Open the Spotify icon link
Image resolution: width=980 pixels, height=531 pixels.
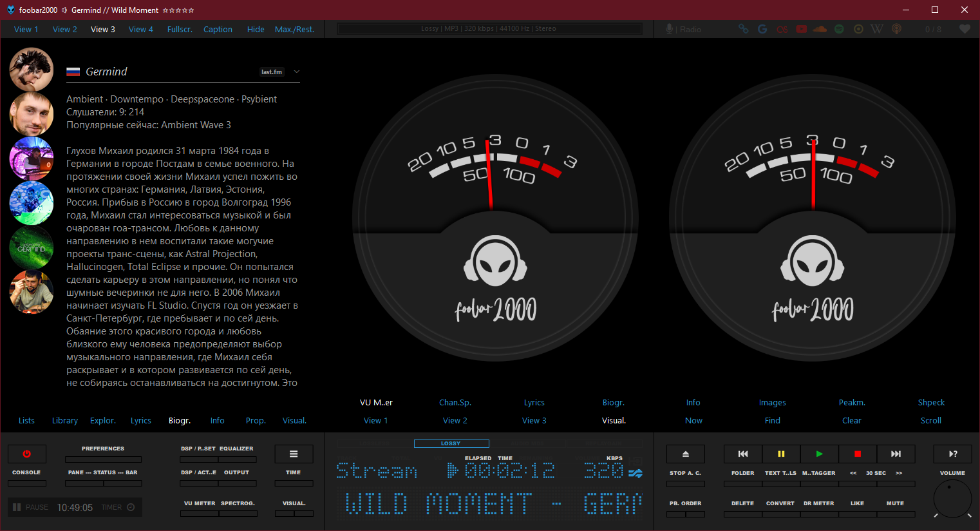[839, 29]
